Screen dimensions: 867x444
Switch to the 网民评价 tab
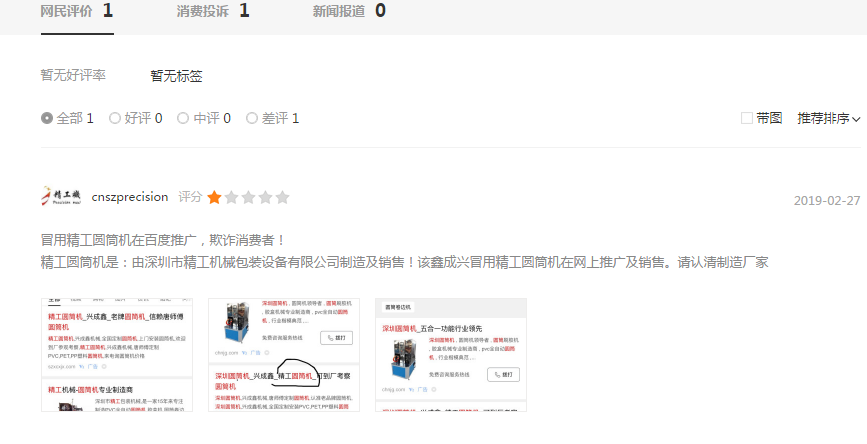click(x=76, y=12)
